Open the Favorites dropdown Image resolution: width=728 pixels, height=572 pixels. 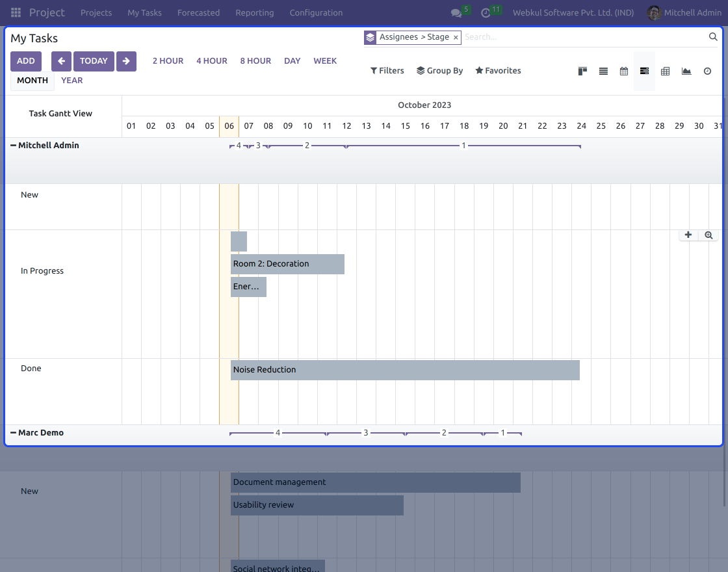(x=498, y=70)
